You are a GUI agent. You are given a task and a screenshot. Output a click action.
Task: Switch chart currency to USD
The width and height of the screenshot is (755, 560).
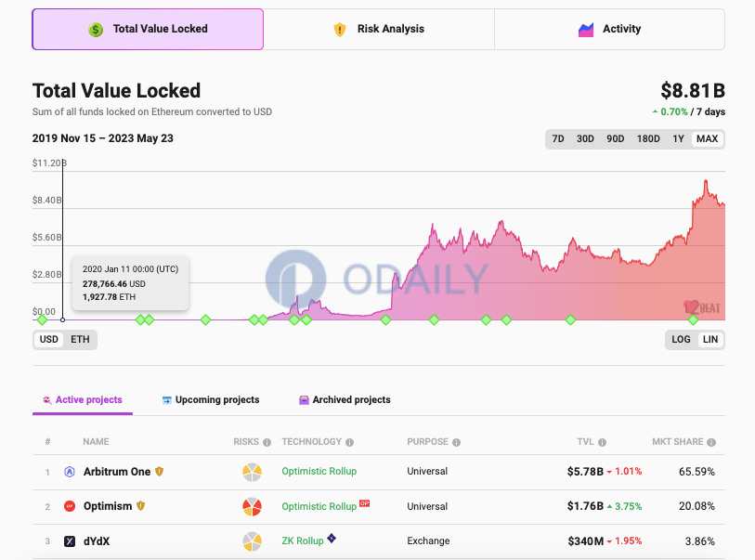click(x=48, y=340)
